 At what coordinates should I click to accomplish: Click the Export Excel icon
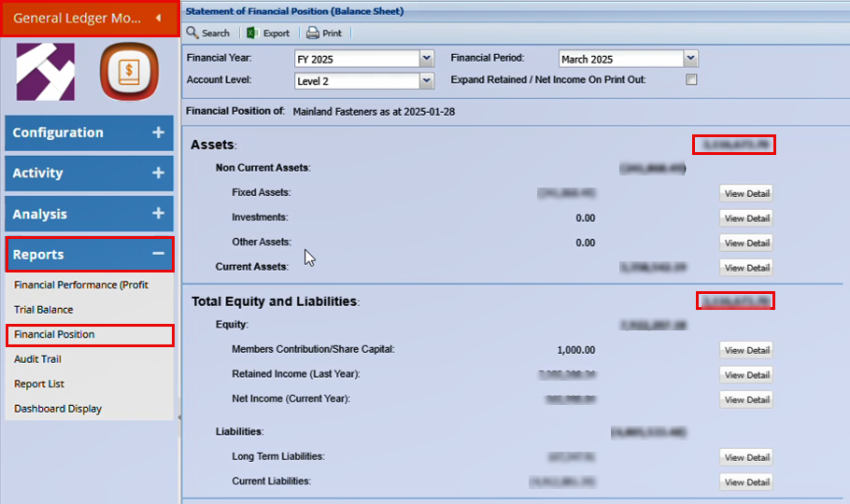coord(252,33)
